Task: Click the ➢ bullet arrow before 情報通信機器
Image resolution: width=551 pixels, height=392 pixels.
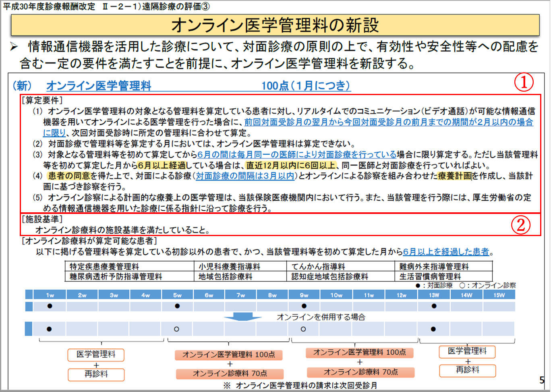Action: coord(14,47)
